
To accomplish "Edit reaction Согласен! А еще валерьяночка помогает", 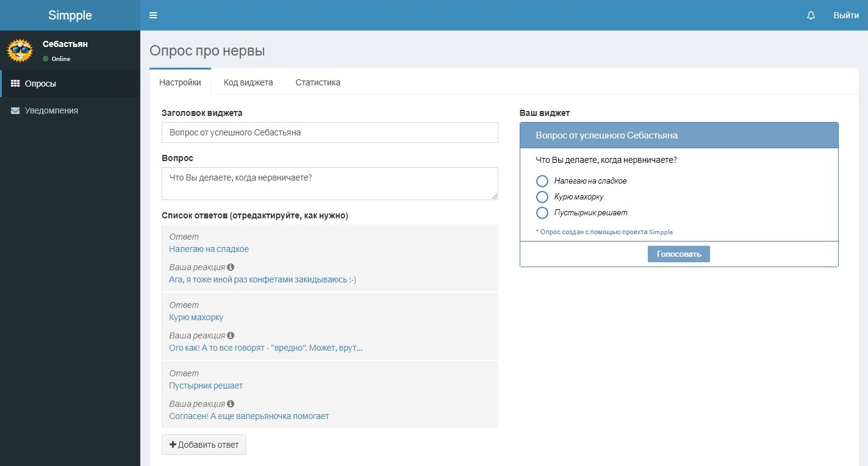I will 249,416.
